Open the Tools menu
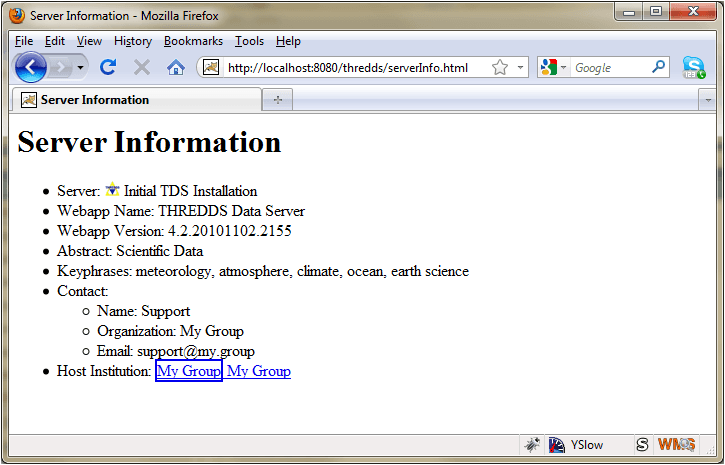This screenshot has width=725, height=465. coord(249,41)
